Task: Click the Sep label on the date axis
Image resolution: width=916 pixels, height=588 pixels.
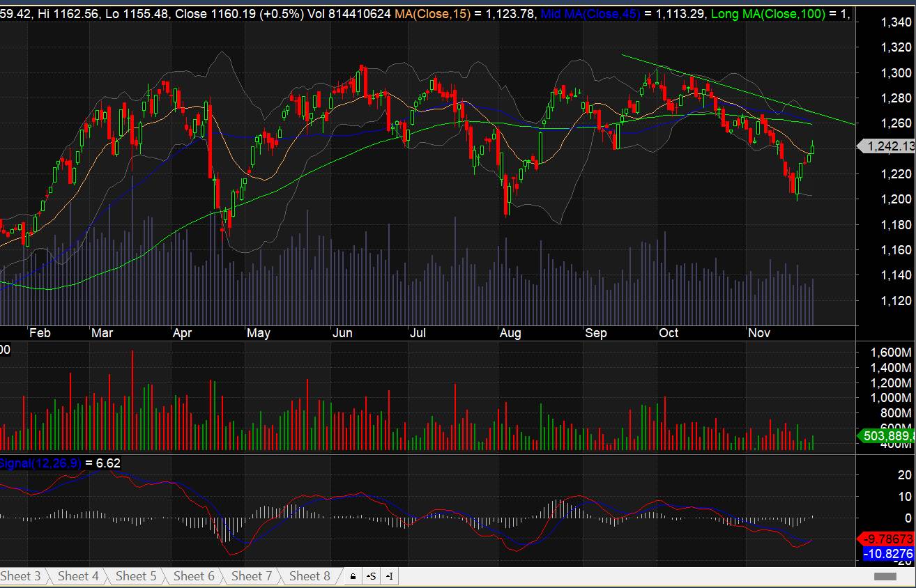Action: pyautogui.click(x=596, y=333)
